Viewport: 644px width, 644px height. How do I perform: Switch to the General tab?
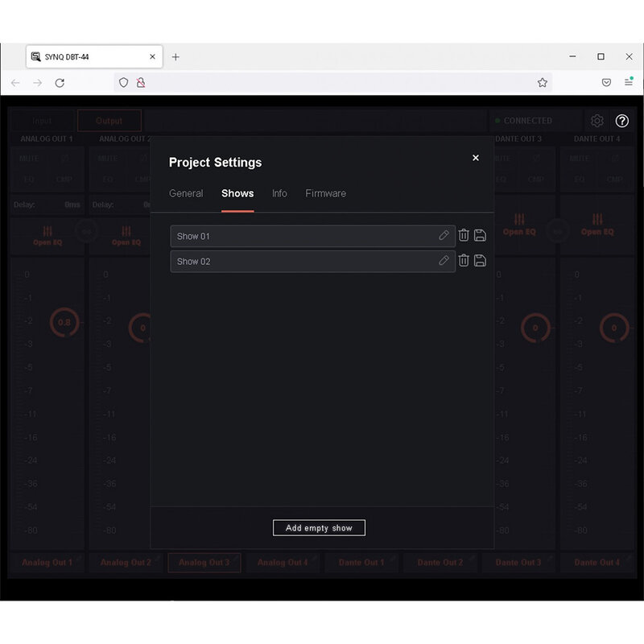tap(186, 193)
